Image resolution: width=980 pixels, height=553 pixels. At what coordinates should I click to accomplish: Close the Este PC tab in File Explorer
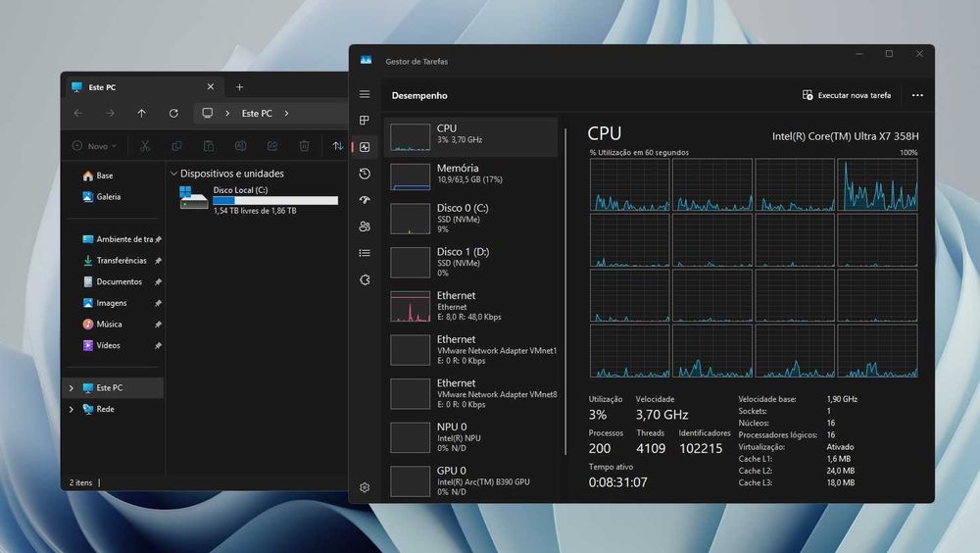point(211,87)
